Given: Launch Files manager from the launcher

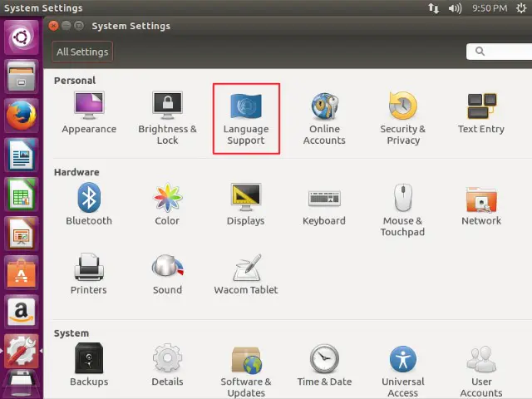Looking at the screenshot, I should point(22,76).
